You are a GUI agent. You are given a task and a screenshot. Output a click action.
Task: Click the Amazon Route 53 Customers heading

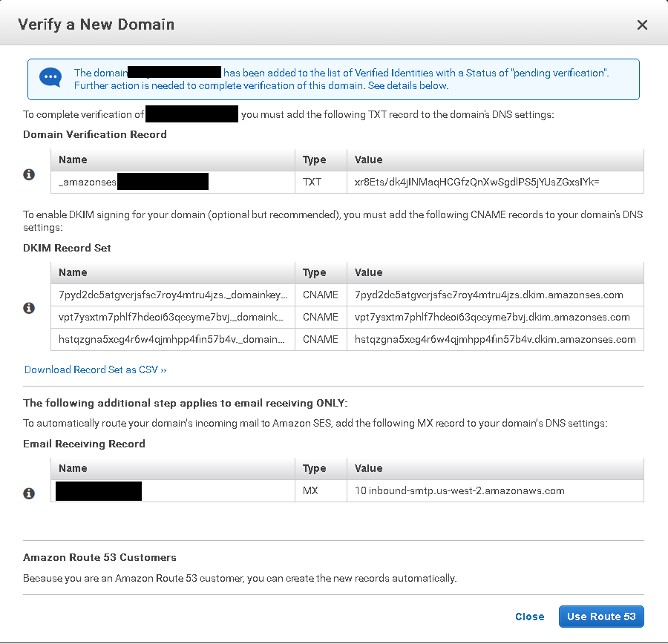[x=99, y=557]
